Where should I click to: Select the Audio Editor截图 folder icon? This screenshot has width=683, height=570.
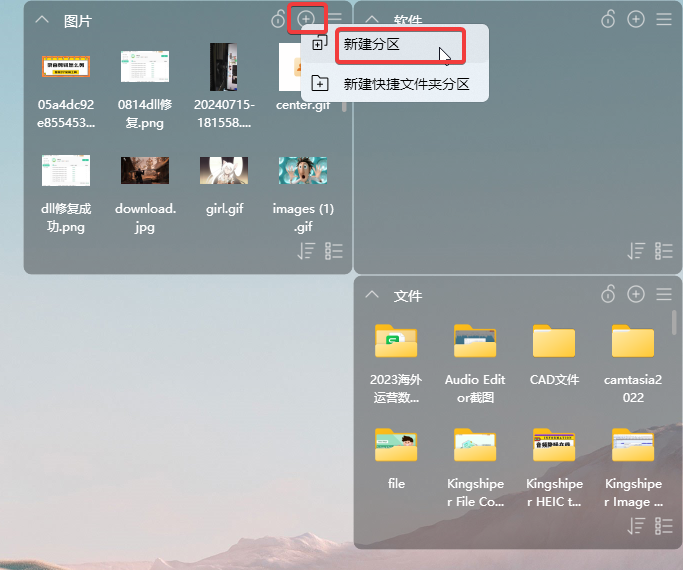pyautogui.click(x=475, y=341)
